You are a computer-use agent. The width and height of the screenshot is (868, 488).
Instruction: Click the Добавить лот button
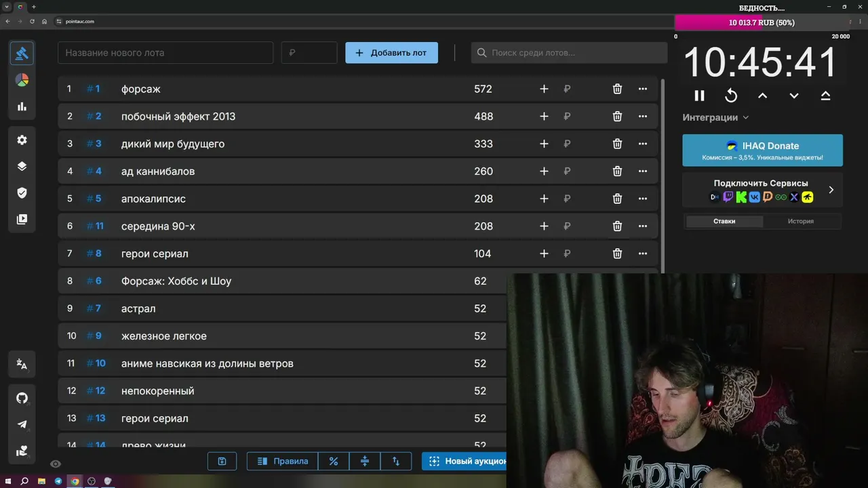391,53
